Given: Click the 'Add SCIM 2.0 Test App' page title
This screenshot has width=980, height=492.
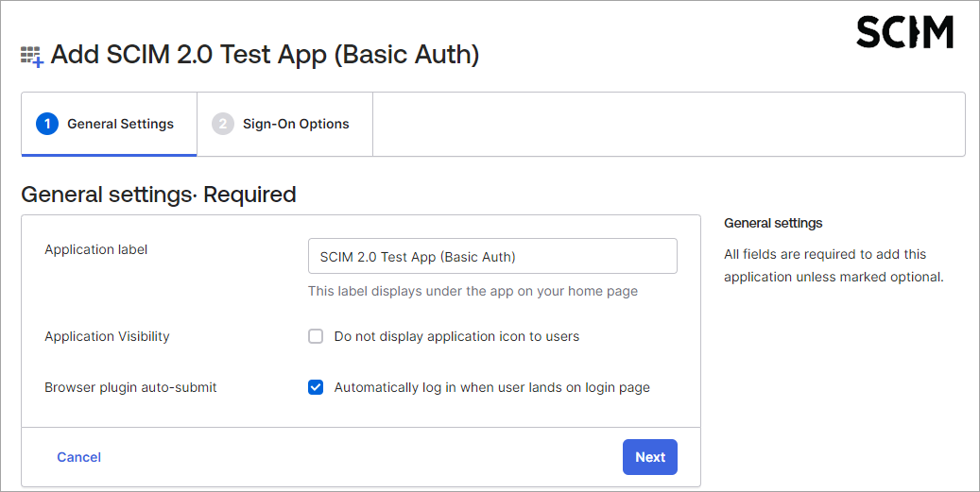Looking at the screenshot, I should (x=265, y=55).
